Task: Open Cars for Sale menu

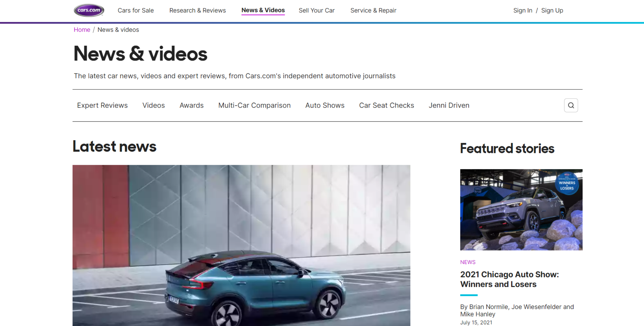Action: click(x=136, y=10)
